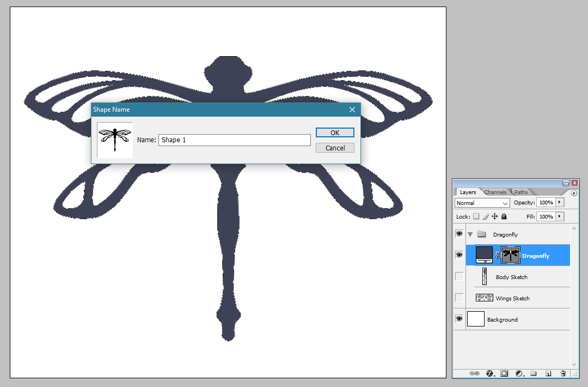Viewport: 588px width, 387px height.
Task: Click the dragonfly preview in the dialog
Action: tap(115, 140)
